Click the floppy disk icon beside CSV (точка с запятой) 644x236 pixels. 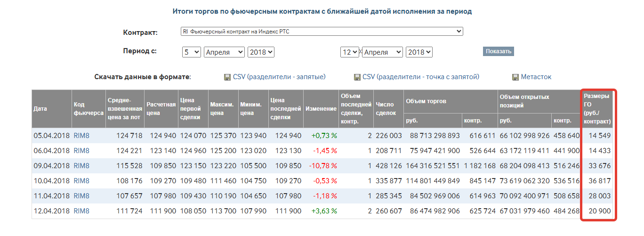point(357,77)
